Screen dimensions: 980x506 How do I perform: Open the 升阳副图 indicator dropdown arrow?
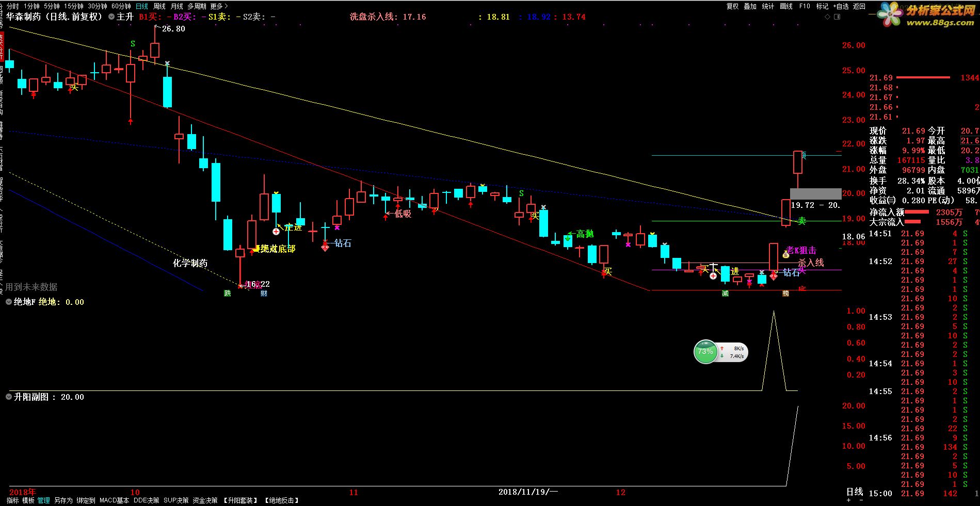click(9, 397)
